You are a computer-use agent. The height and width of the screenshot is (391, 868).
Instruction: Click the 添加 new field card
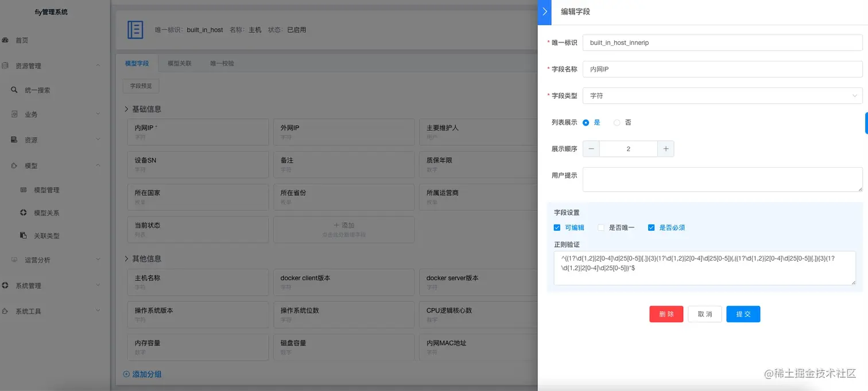344,229
